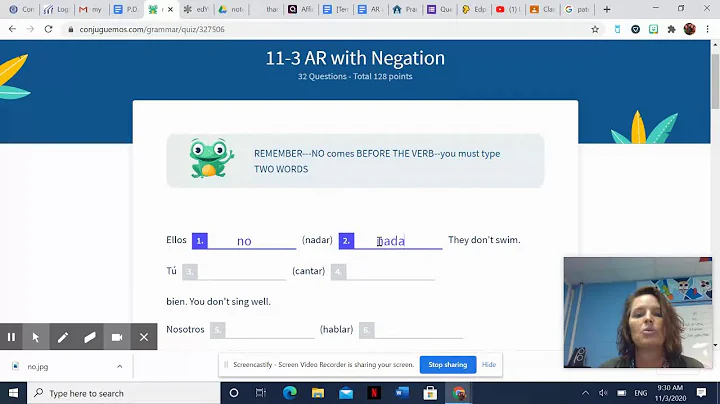This screenshot has width=720, height=404.
Task: Click answer field 2 containing 'nada'
Action: 398,241
